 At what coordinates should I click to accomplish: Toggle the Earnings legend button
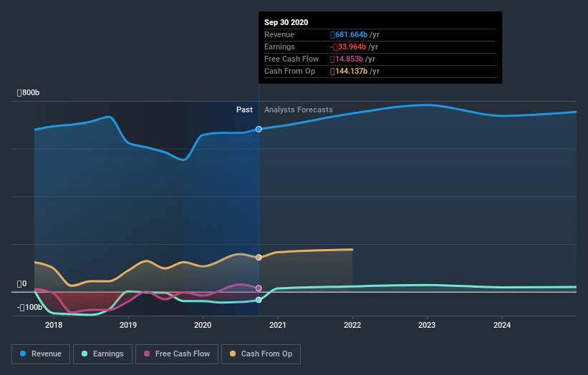[x=102, y=354]
